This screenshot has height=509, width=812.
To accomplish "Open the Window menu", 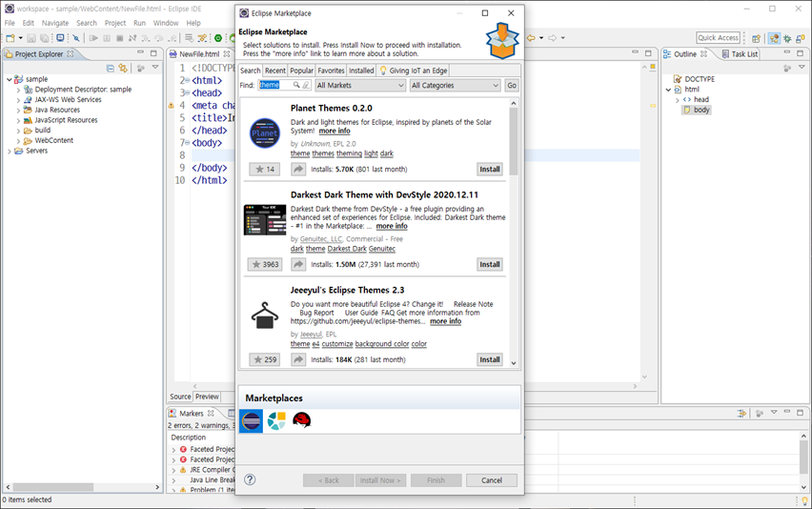I will (x=166, y=23).
